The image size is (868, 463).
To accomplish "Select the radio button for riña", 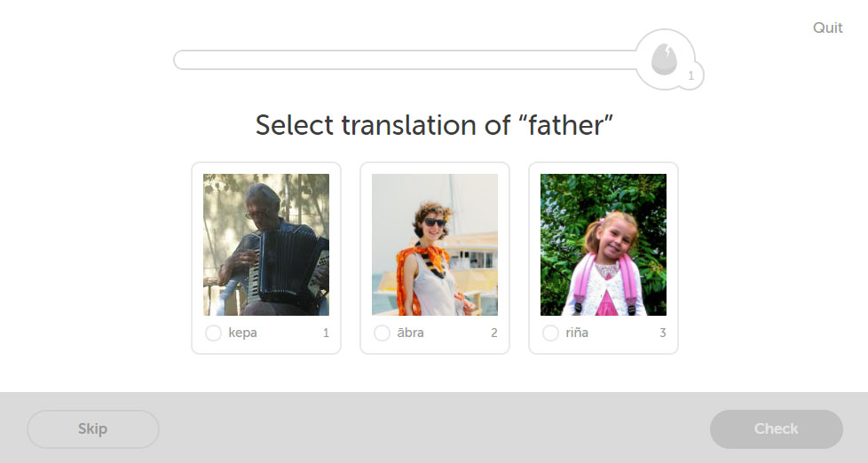I will [550, 334].
